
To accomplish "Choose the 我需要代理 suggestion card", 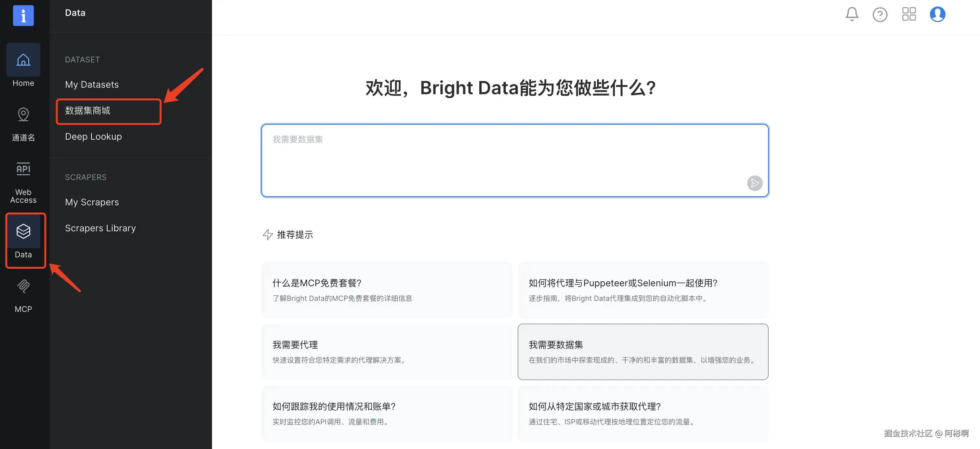I will pyautogui.click(x=386, y=352).
